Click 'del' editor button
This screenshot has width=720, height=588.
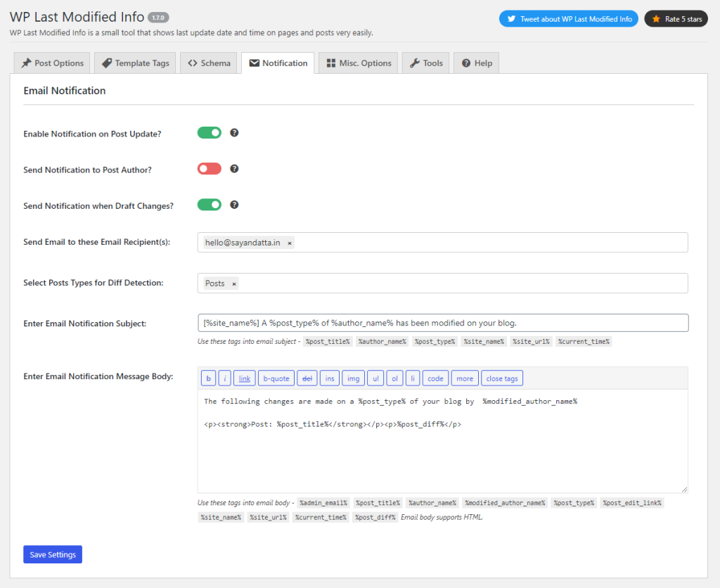307,378
